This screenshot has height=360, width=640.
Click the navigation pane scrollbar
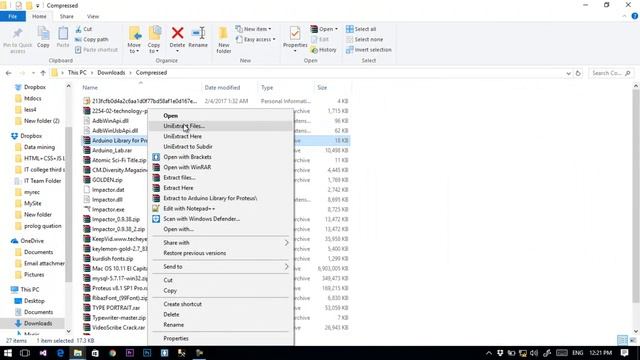69,204
